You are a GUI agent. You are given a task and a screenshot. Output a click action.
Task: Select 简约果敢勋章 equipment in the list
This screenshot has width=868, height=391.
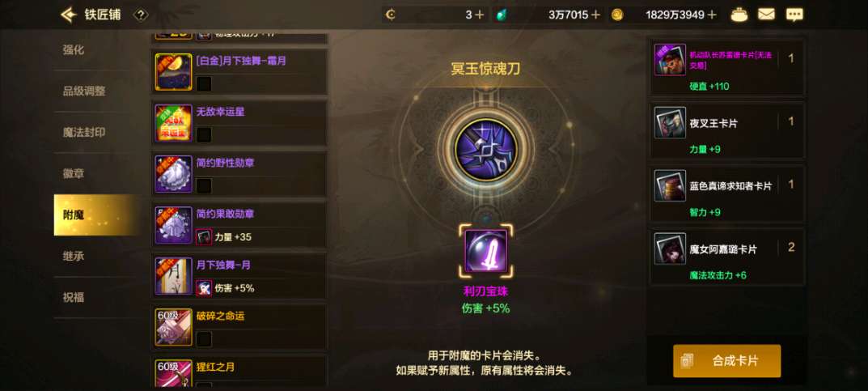[239, 225]
